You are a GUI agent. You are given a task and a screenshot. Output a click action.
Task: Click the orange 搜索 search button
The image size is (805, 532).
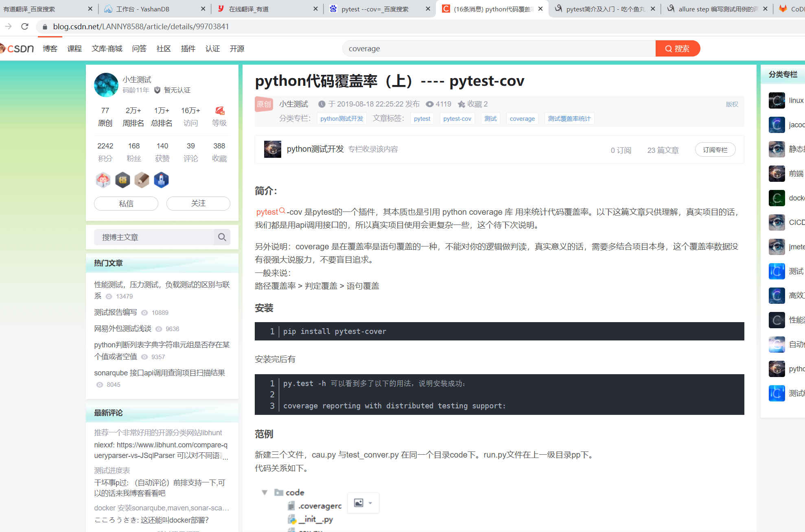coord(677,48)
